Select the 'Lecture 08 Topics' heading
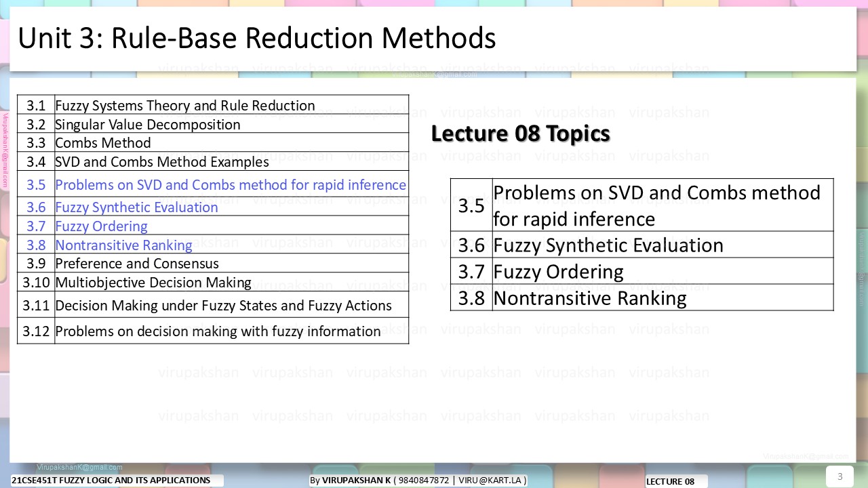The width and height of the screenshot is (868, 488). tap(521, 134)
